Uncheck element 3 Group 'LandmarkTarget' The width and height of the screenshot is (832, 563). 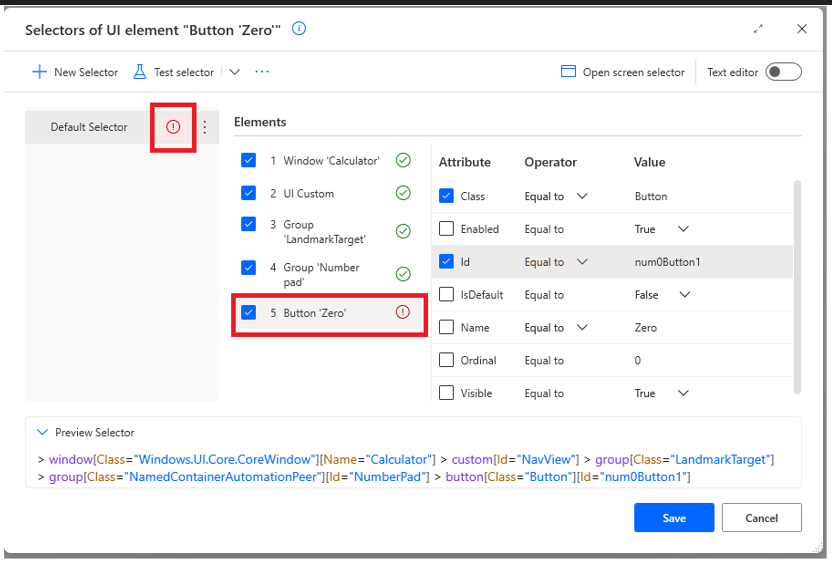[248, 224]
